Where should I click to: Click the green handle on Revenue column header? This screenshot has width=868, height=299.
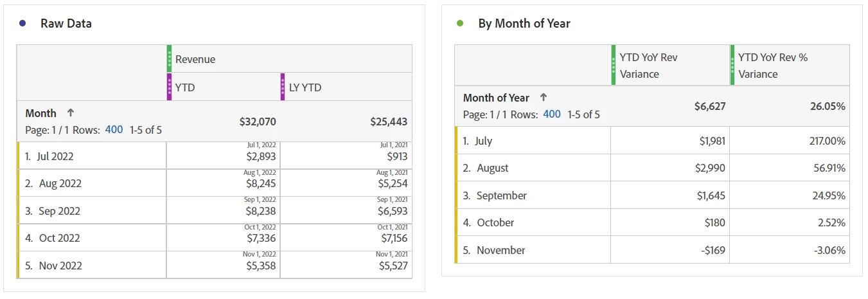click(169, 59)
